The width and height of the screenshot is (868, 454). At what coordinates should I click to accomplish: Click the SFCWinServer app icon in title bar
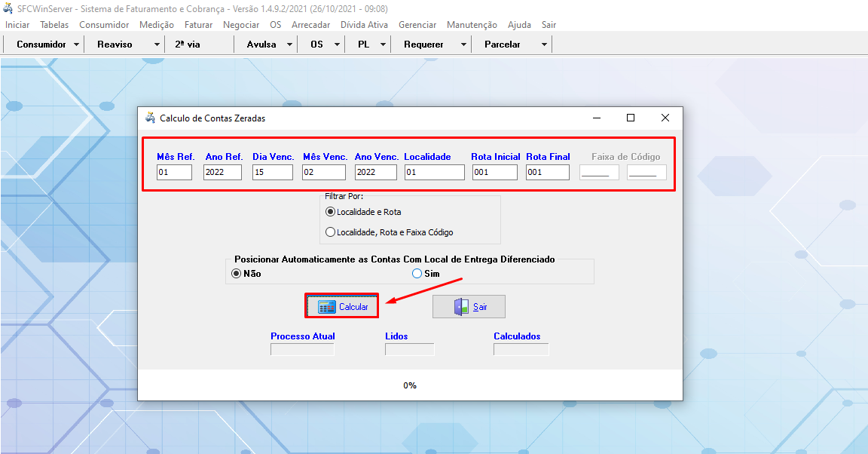pyautogui.click(x=8, y=8)
